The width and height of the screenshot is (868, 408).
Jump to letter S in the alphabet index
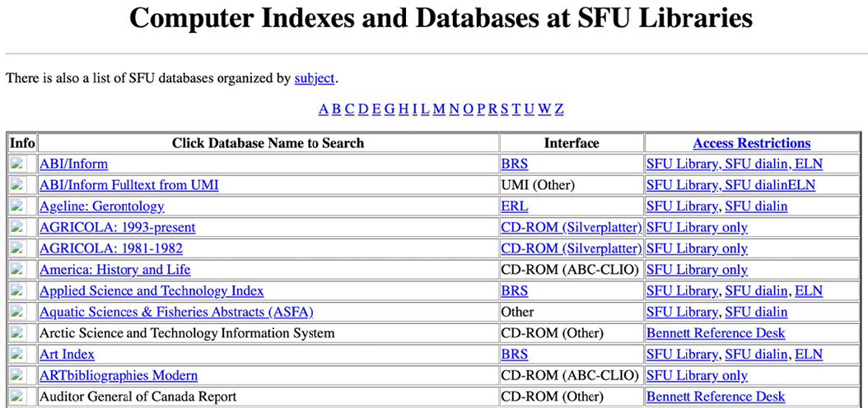coord(504,109)
